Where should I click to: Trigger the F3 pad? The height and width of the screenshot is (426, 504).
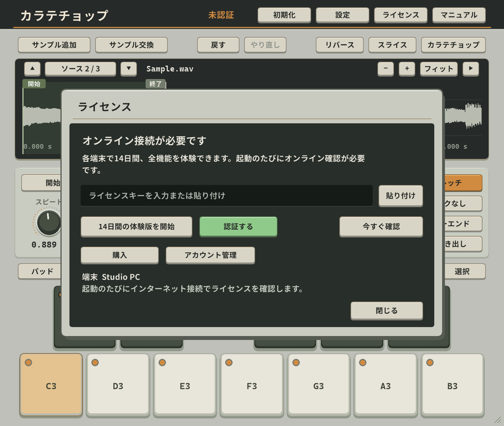coord(252,385)
